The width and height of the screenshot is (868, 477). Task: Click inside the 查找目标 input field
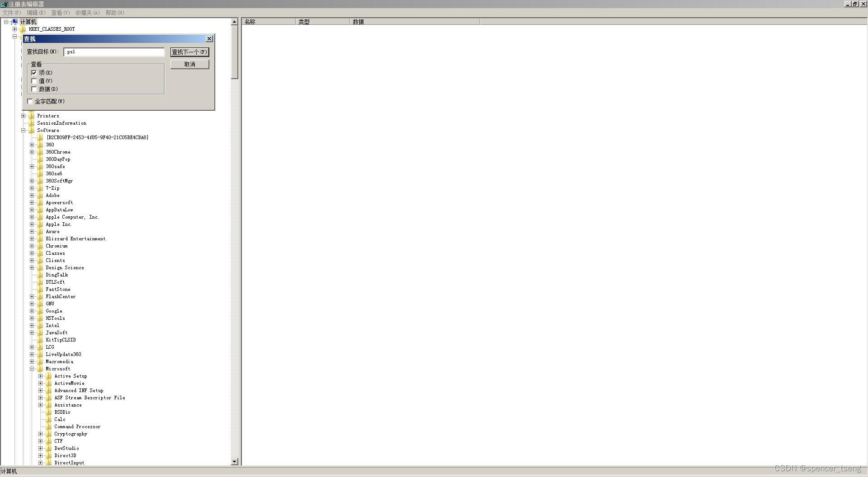[113, 51]
